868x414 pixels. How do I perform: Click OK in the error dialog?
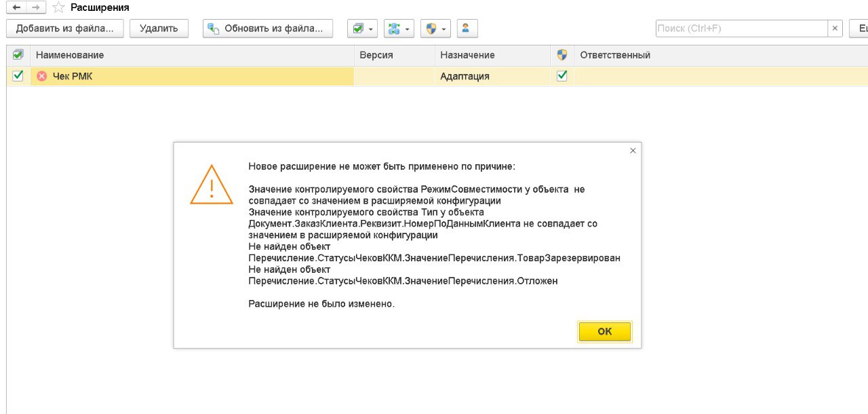605,331
